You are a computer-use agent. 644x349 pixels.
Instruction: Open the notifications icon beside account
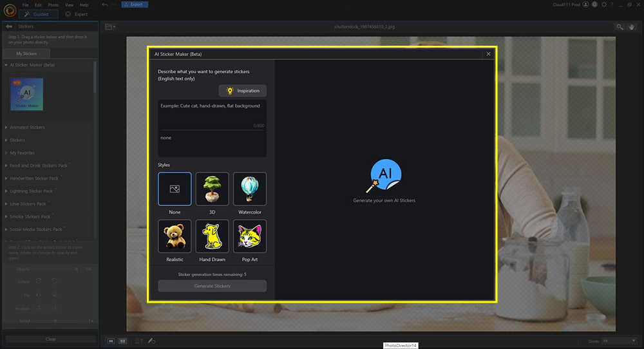tap(594, 5)
